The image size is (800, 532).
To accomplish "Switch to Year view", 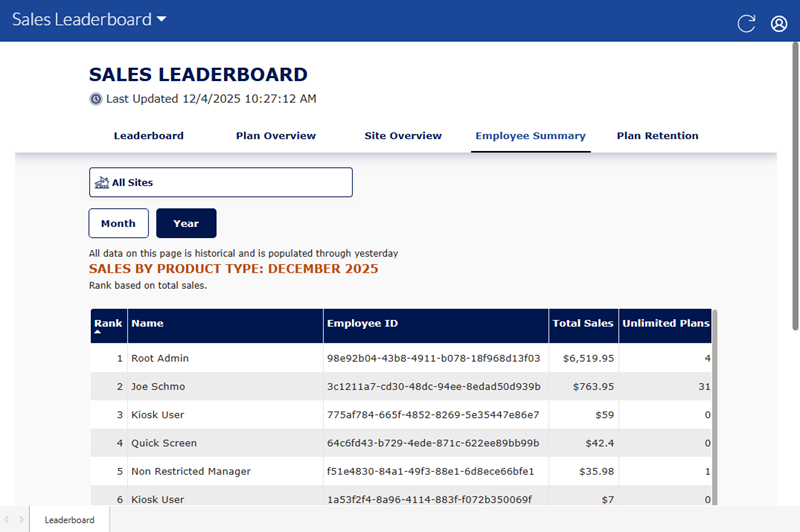I will (x=186, y=223).
